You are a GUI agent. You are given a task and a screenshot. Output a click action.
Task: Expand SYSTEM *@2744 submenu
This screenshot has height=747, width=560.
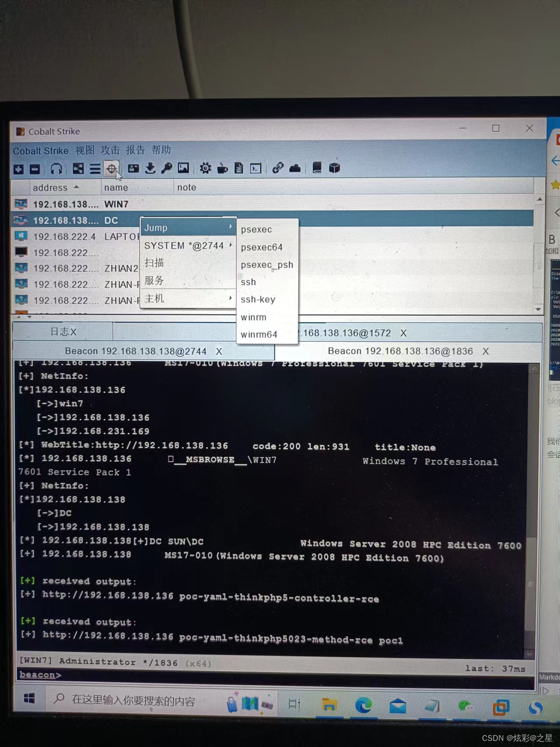[x=188, y=246]
